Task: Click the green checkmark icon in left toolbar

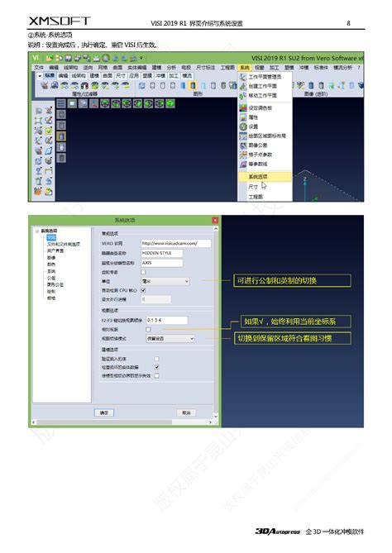Action: [x=48, y=131]
